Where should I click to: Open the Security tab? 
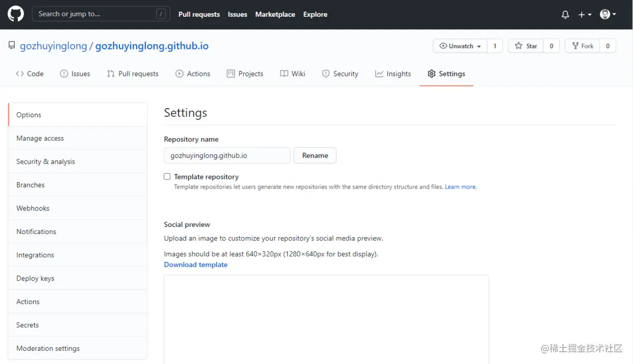[340, 73]
